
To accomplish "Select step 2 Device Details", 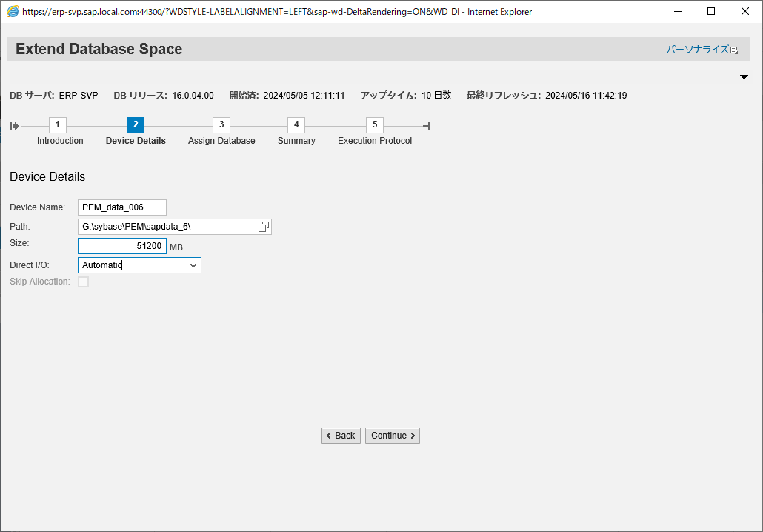I will (136, 124).
